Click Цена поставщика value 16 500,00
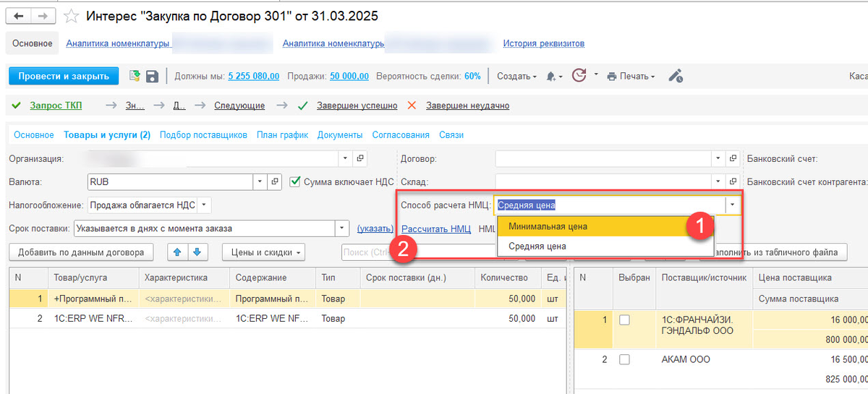The width and height of the screenshot is (868, 394). click(809, 359)
